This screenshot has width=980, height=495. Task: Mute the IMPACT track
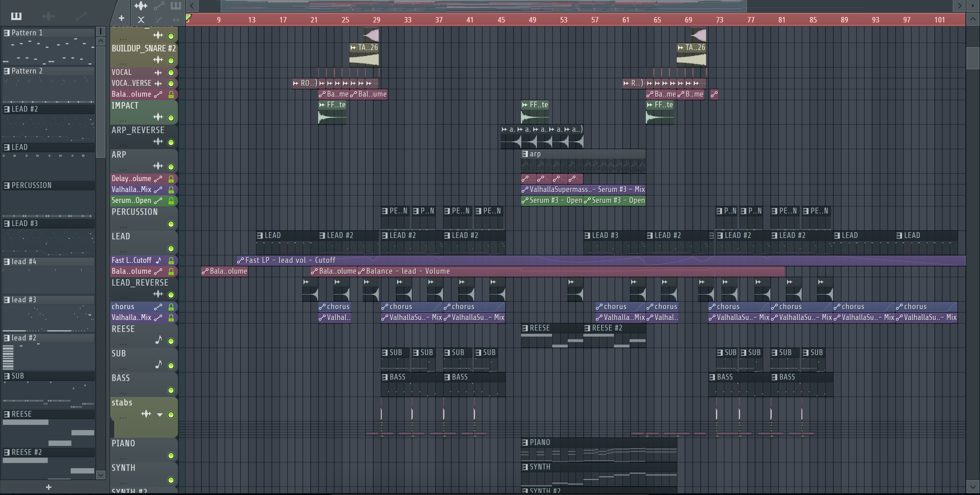(171, 117)
